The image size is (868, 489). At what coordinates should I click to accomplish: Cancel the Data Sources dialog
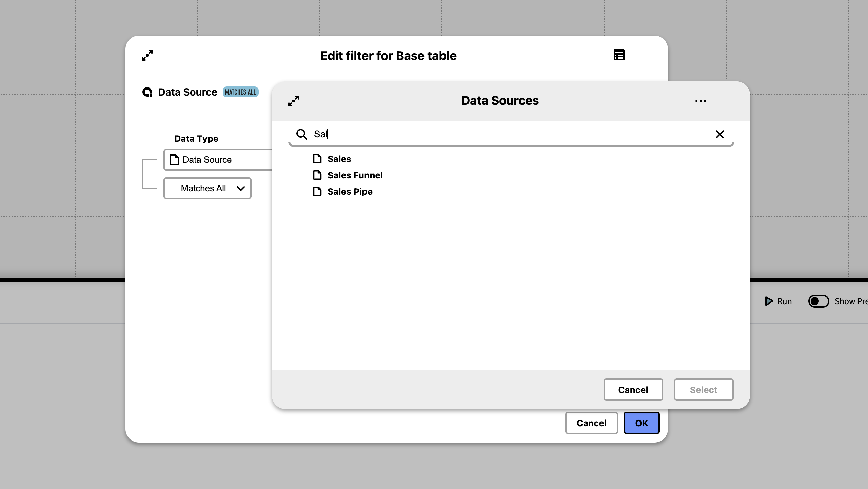tap(633, 390)
